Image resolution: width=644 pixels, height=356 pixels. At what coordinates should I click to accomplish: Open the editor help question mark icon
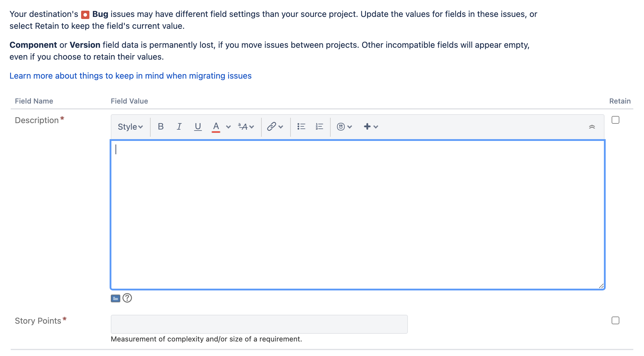point(127,298)
